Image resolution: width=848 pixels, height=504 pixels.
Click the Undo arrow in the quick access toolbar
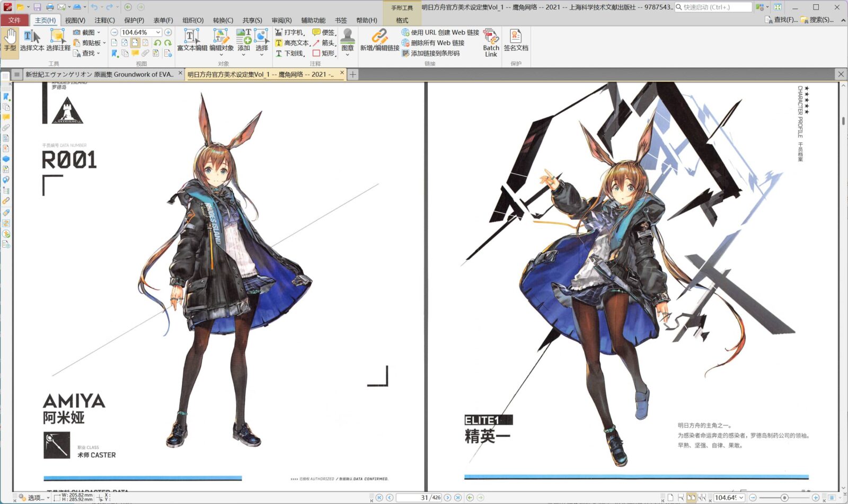pos(94,7)
